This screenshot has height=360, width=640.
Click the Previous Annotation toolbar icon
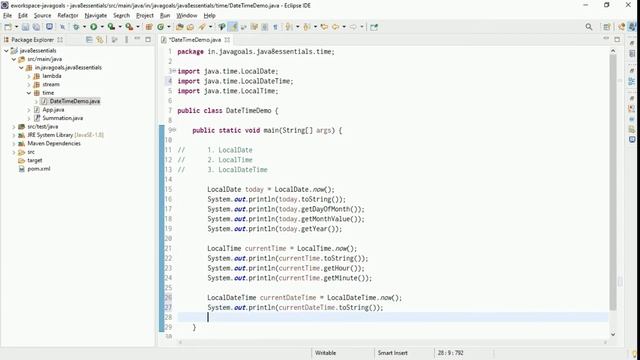point(307,27)
